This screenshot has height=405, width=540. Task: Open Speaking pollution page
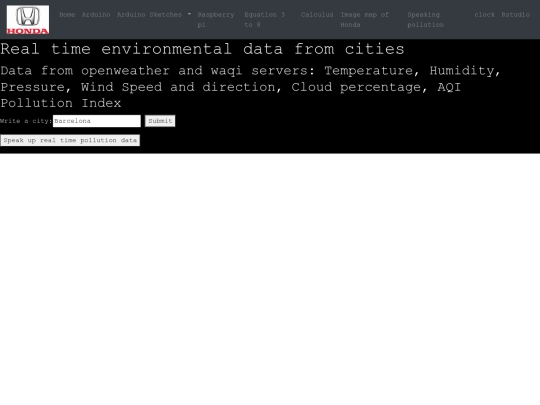426,20
